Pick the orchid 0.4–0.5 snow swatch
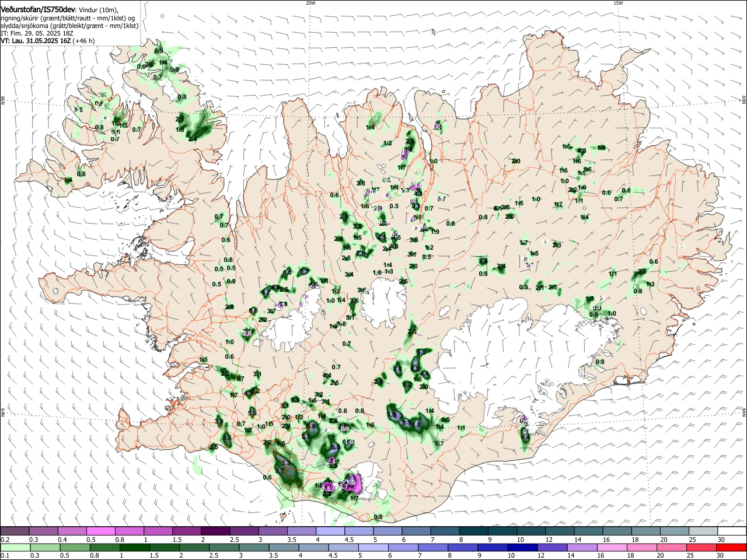The image size is (747, 560). coord(72,531)
